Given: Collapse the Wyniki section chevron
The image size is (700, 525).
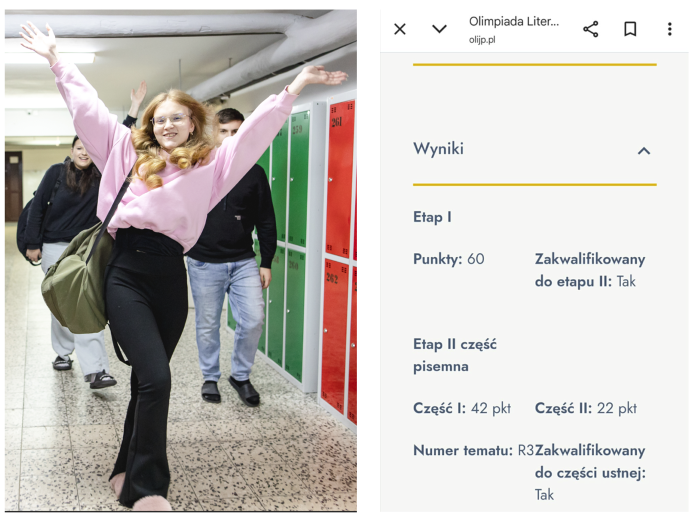Looking at the screenshot, I should [643, 151].
